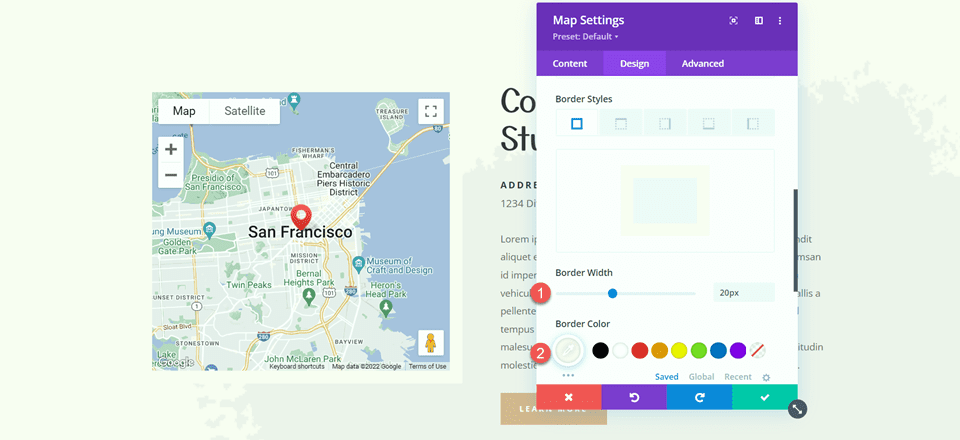Discard changes with the red X button
Screen dimensions: 960x440
569,397
